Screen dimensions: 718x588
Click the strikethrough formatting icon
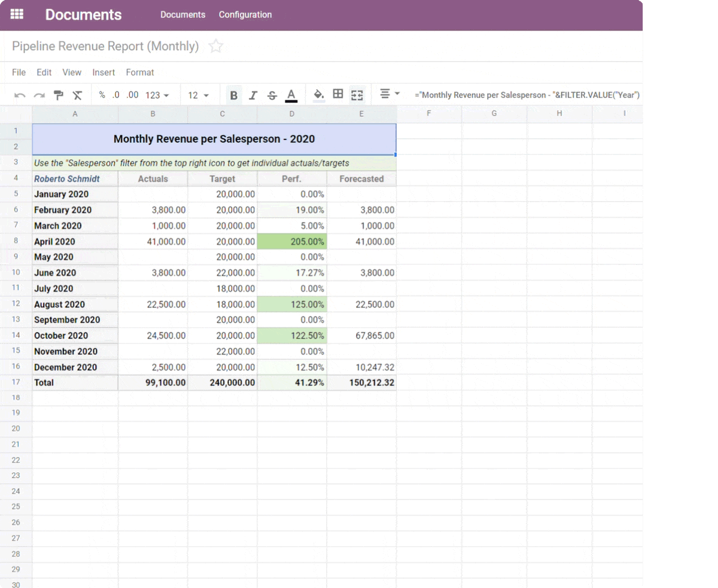point(272,95)
